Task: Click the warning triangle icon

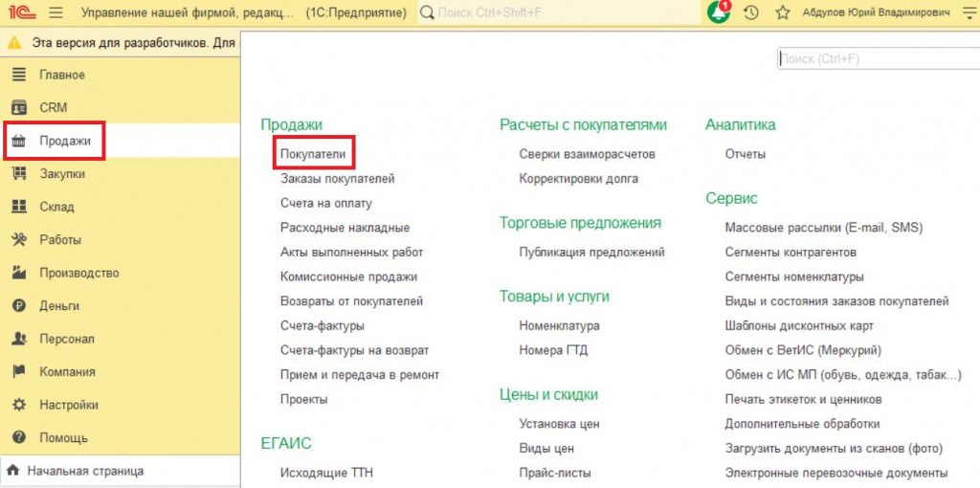Action: (14, 43)
